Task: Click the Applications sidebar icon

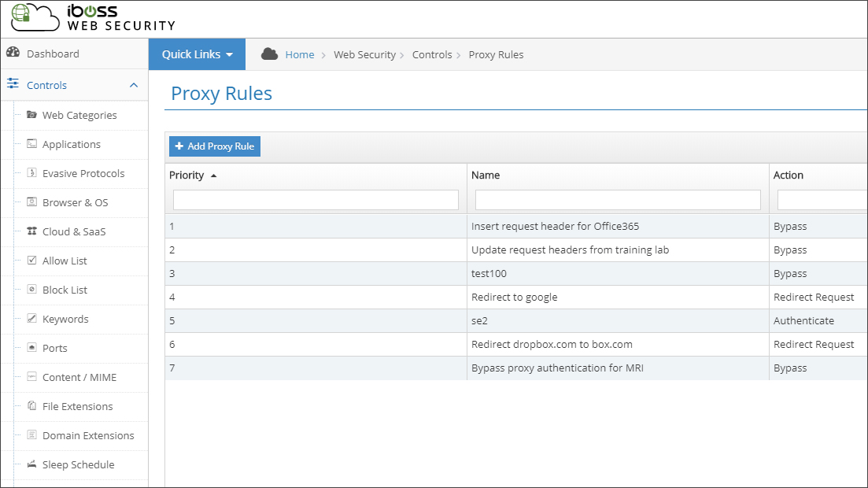Action: point(32,143)
